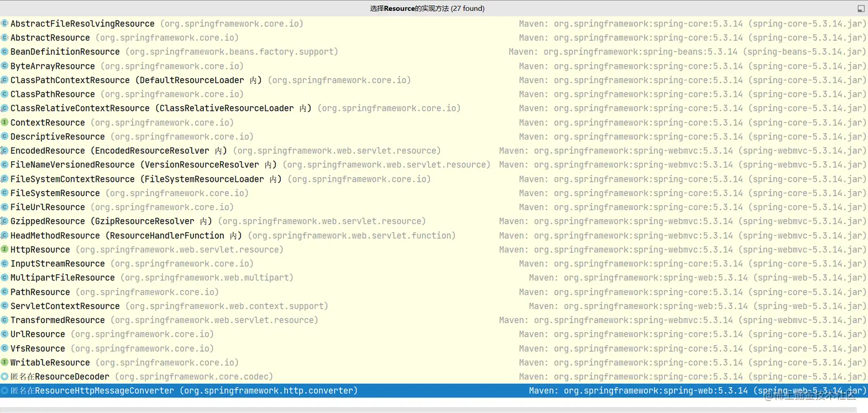Click the class icon beside TransformedResource

coord(5,320)
